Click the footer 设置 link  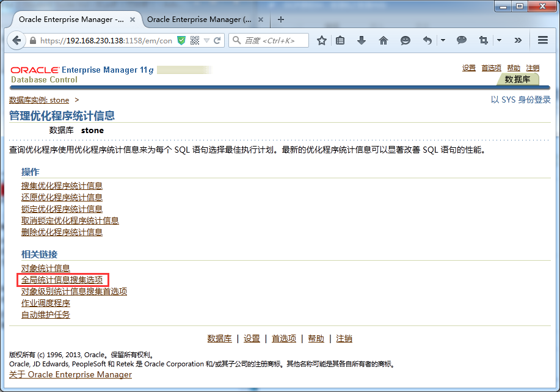point(252,338)
